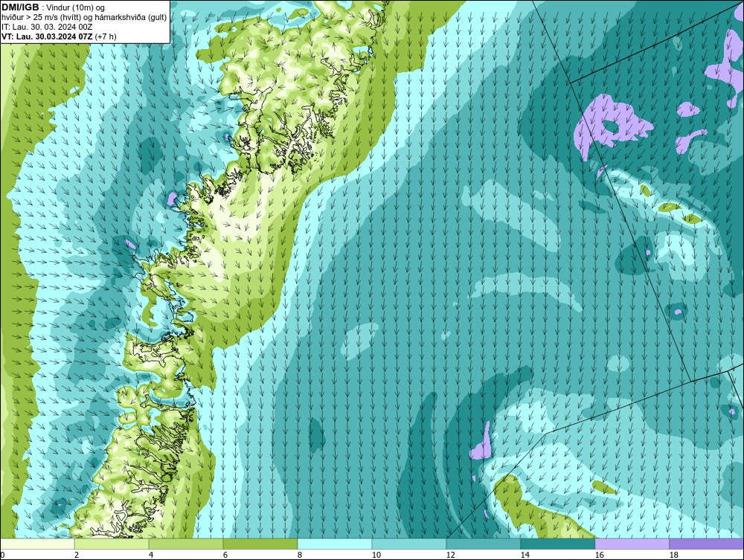Screen dimensions: 744x560
Task: Click the DMI/IGB title text
Action: pyautogui.click(x=20, y=7)
